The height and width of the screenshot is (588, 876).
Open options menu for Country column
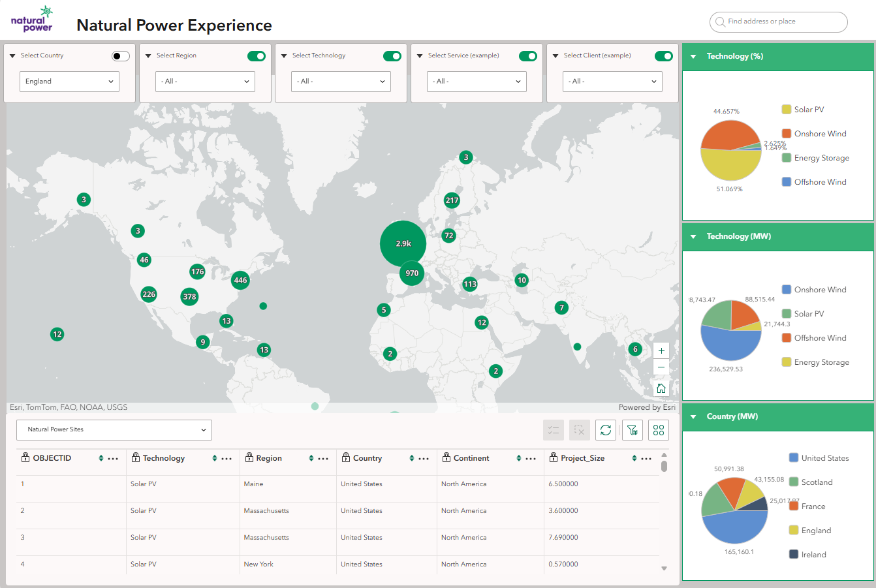[x=424, y=459]
